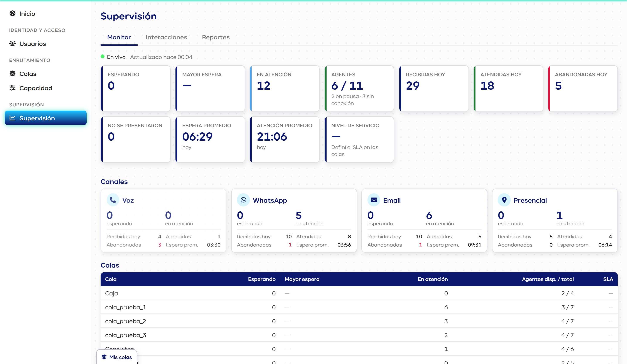Click the Colas layers icon

pyautogui.click(x=12, y=74)
